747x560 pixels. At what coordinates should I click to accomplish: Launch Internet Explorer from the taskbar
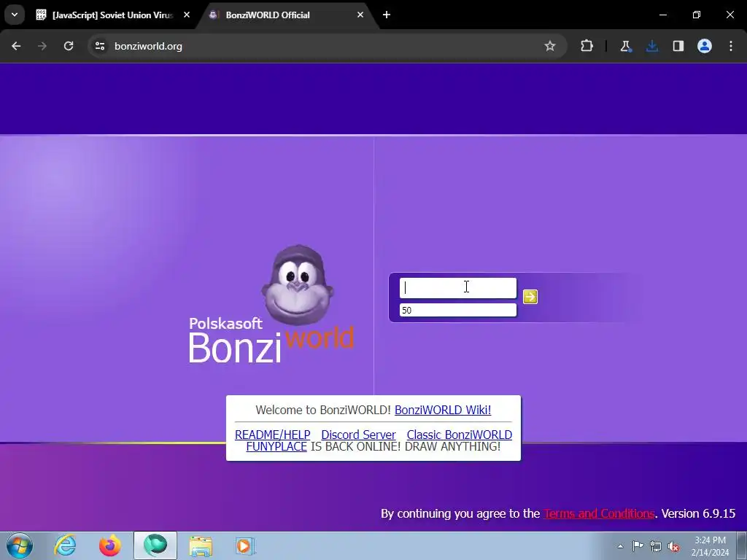65,545
